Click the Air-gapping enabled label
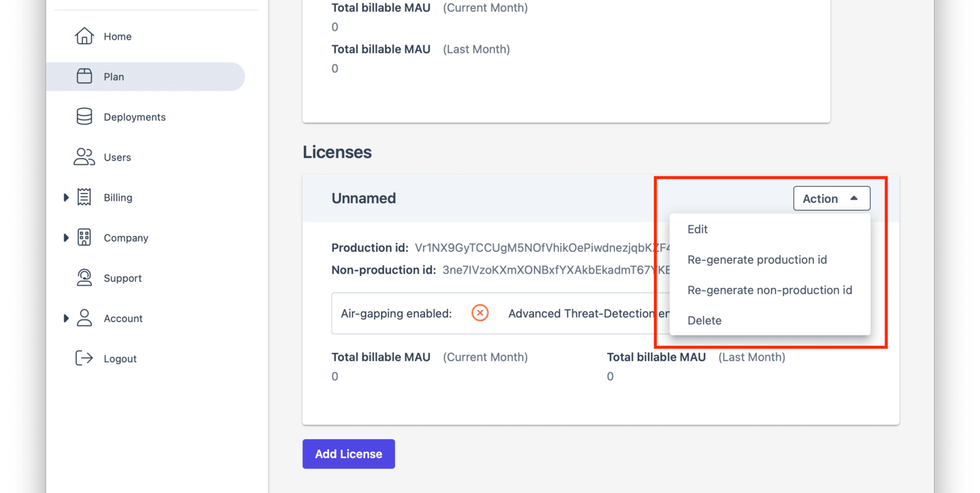 [396, 314]
